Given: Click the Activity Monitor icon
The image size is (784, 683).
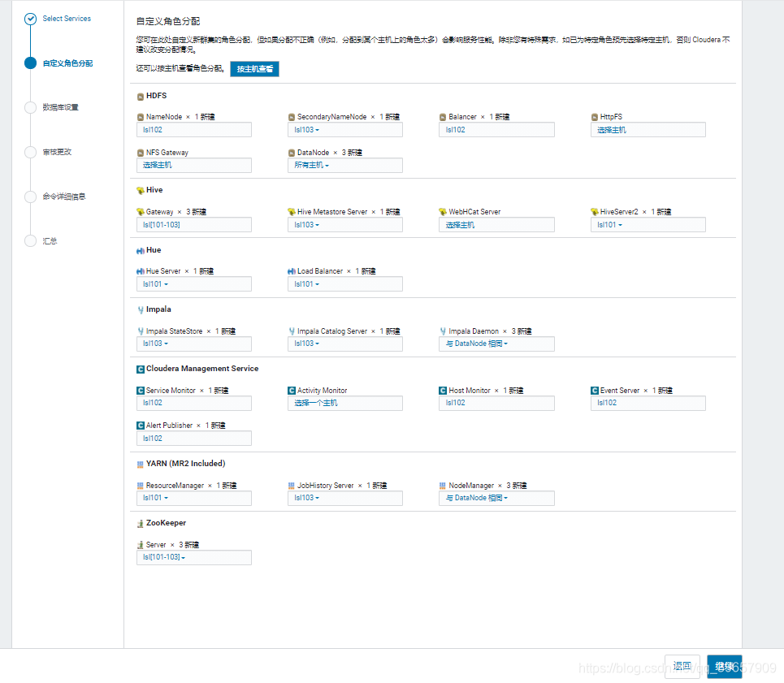Looking at the screenshot, I should (292, 391).
